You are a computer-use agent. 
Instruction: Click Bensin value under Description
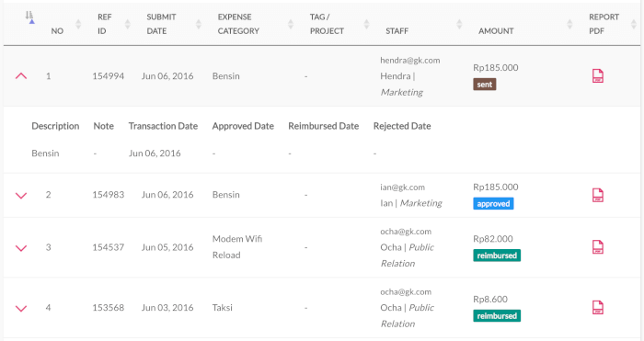[45, 153]
